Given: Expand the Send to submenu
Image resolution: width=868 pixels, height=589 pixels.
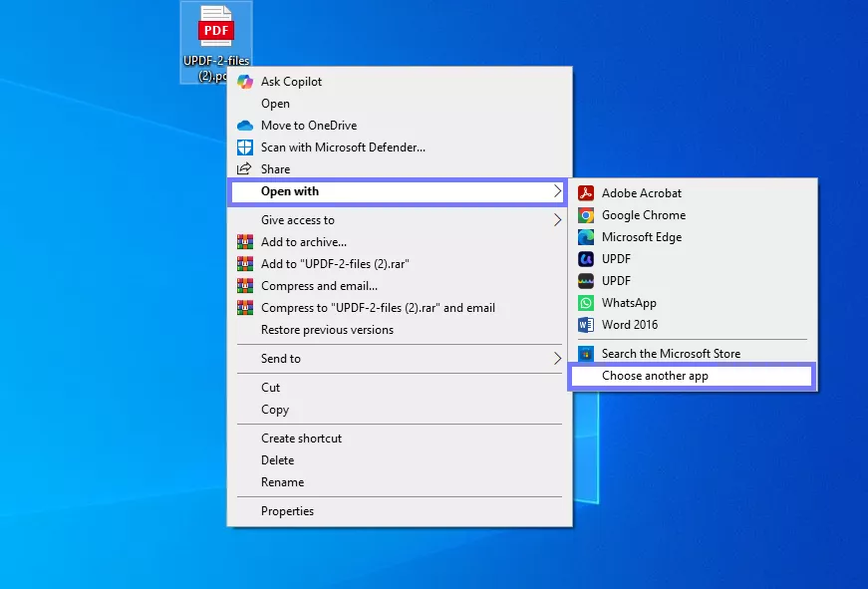Looking at the screenshot, I should [280, 358].
